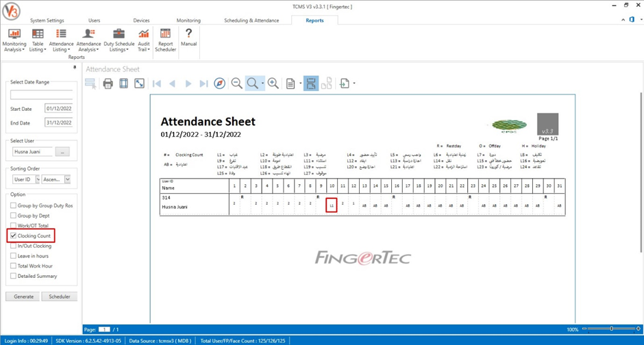Open System Settings tab
Screen dimensions: 644x345
[x=47, y=21]
